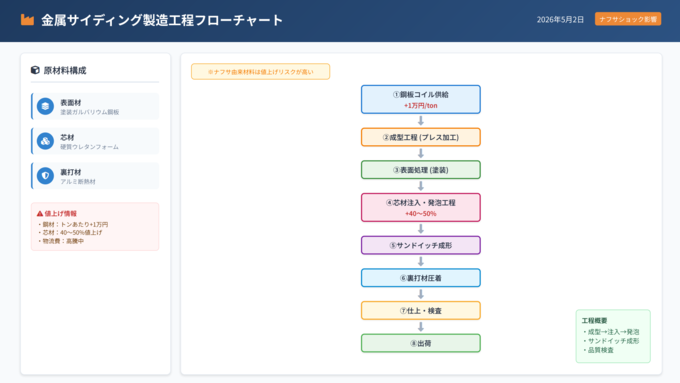The width and height of the screenshot is (680, 383).
Task: Select the 表面材 material card
Action: [95, 106]
